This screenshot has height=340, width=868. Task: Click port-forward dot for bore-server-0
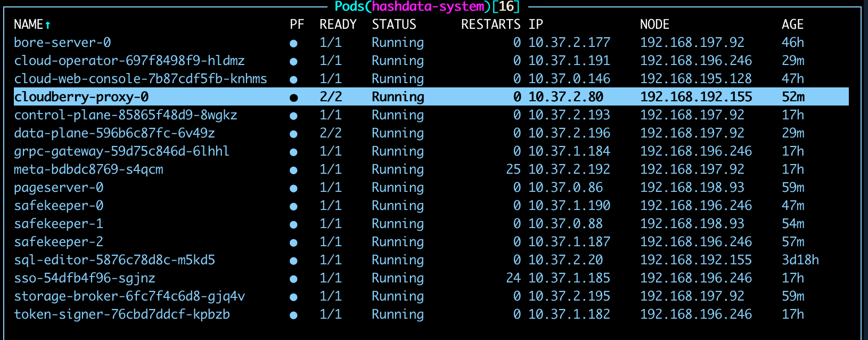pyautogui.click(x=293, y=43)
